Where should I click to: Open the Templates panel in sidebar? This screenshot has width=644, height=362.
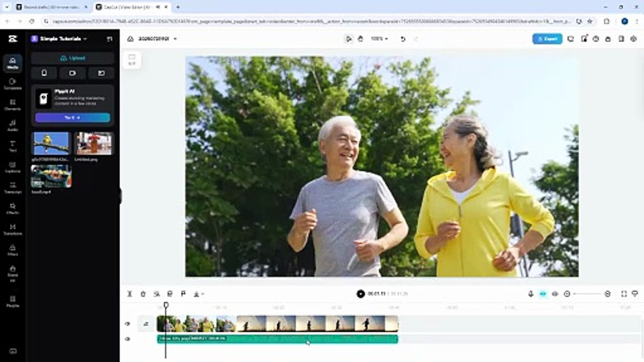(x=13, y=83)
